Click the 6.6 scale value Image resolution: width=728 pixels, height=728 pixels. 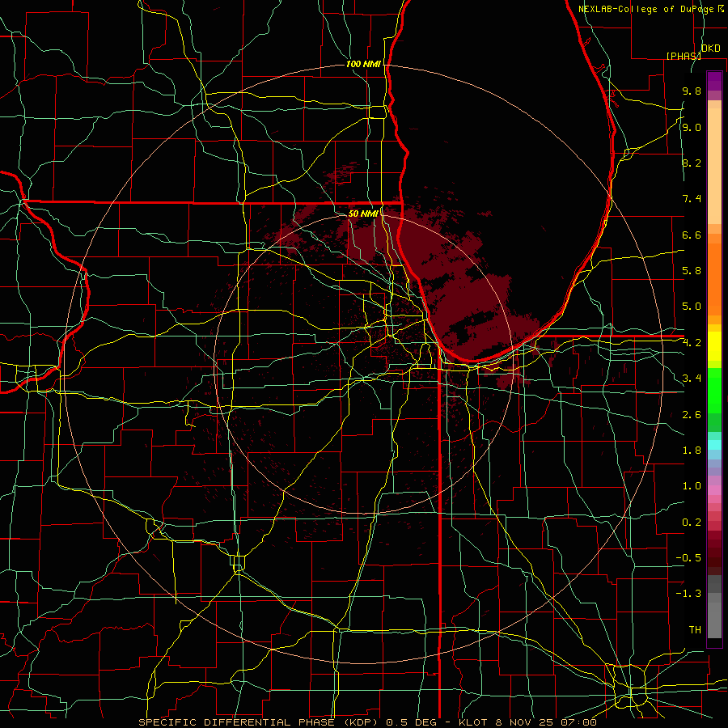pos(692,235)
